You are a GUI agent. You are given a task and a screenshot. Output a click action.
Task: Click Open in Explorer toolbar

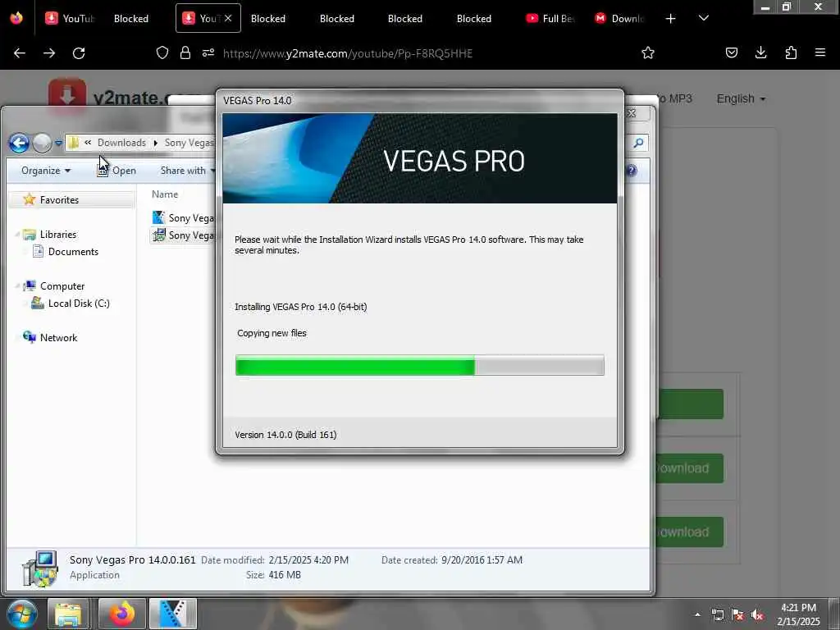[116, 171]
